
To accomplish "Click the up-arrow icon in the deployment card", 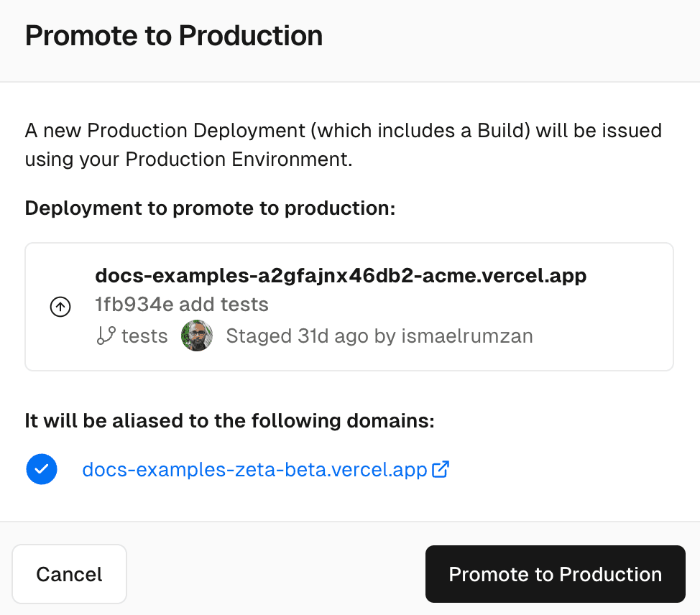I will (60, 307).
